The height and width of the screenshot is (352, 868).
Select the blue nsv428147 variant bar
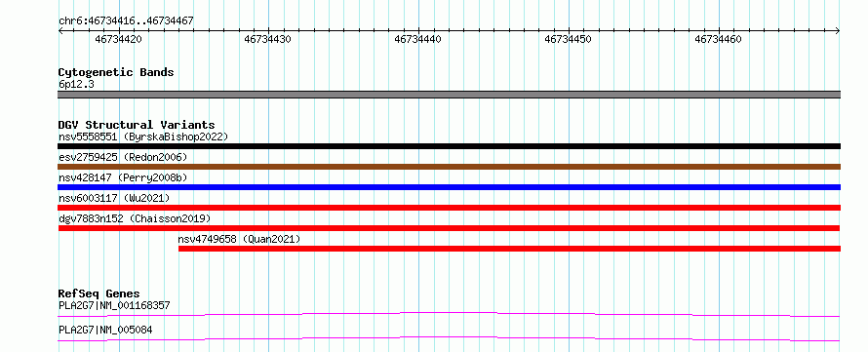[449, 187]
